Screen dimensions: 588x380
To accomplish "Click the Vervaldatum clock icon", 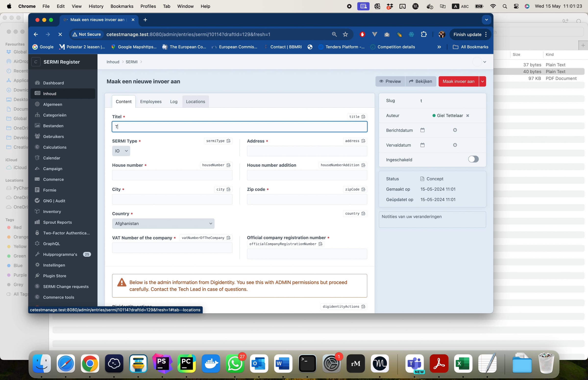I will click(x=455, y=145).
